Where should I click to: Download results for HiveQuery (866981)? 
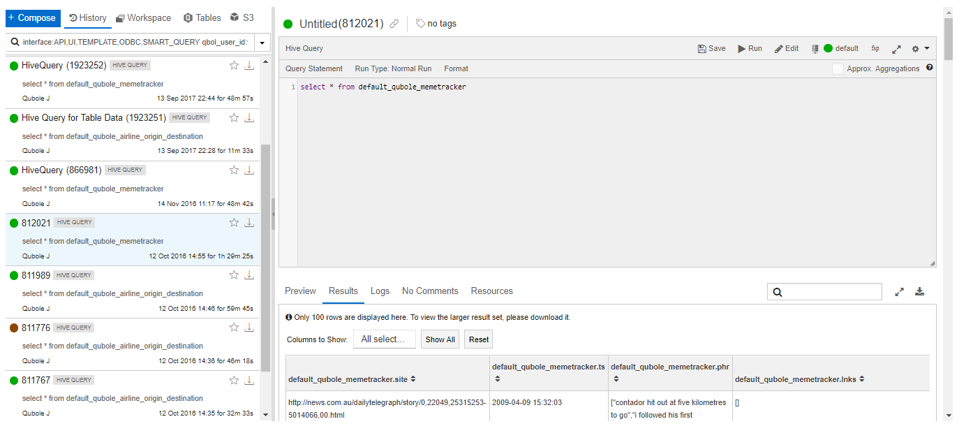pyautogui.click(x=249, y=170)
